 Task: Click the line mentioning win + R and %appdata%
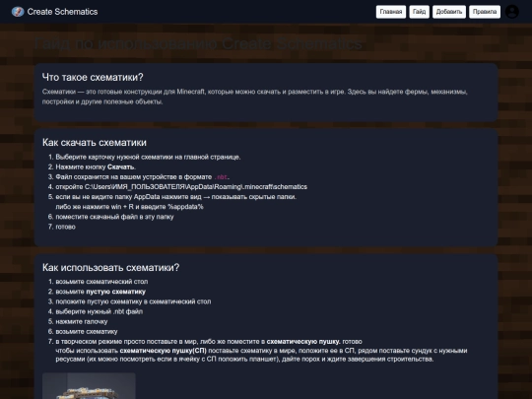tap(130, 207)
